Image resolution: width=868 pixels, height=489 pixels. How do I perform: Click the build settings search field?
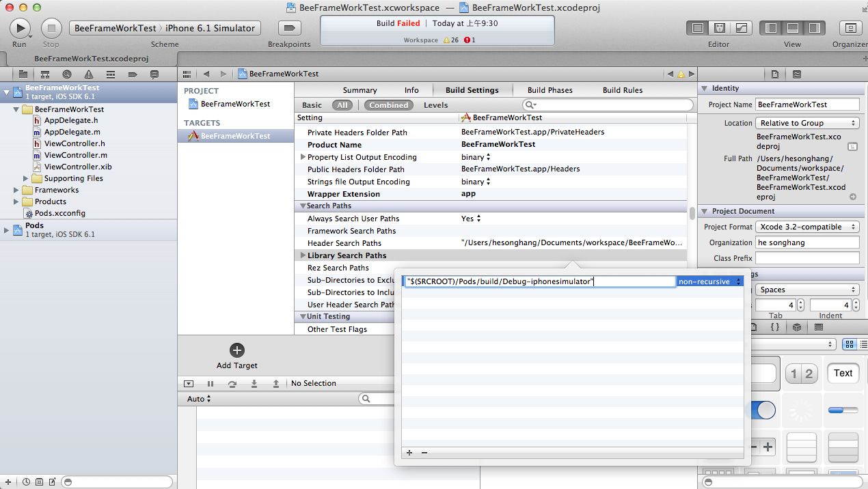608,105
